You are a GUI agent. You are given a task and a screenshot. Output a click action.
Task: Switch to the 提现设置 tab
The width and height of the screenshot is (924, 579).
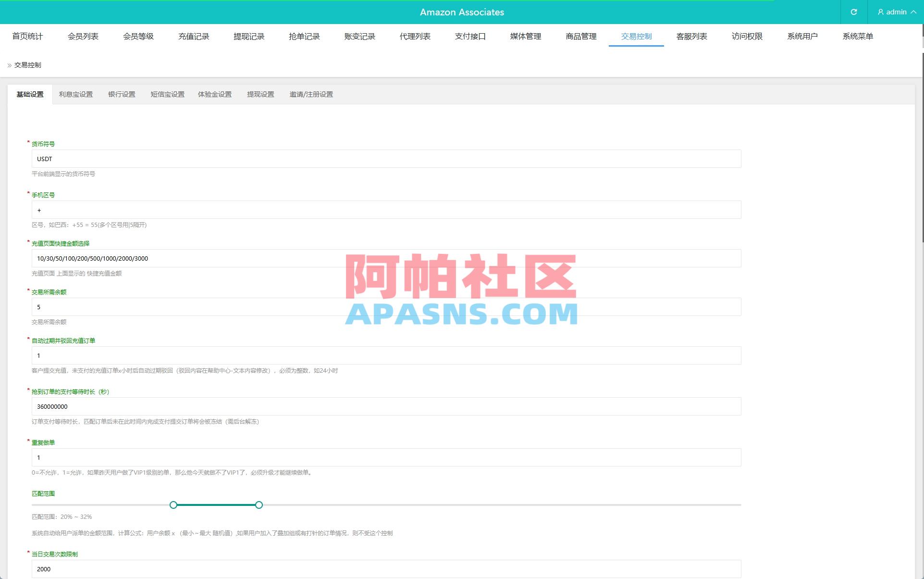click(260, 94)
